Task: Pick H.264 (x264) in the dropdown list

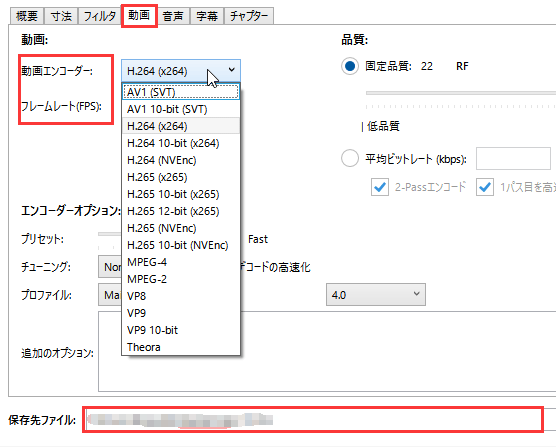Action: click(x=181, y=126)
